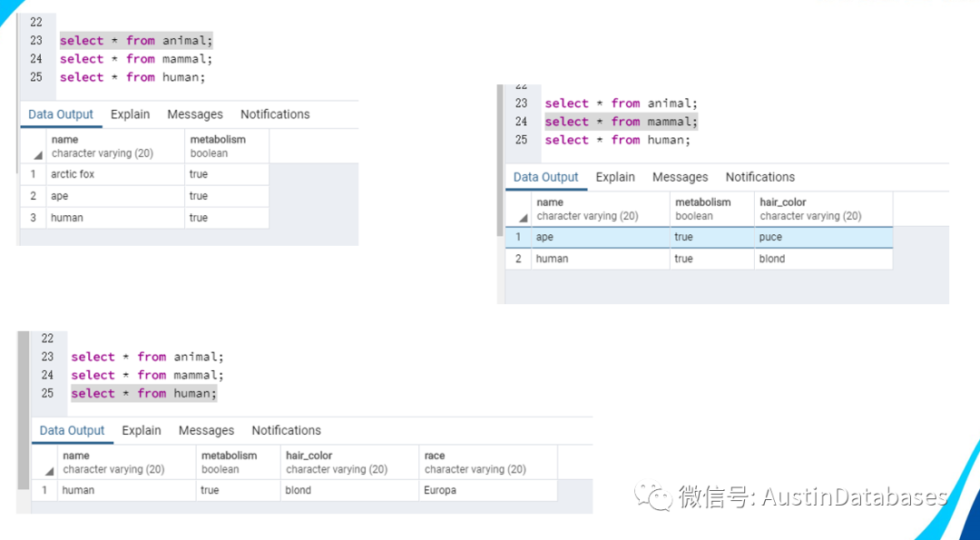Select the "puce" hair color cell

coord(770,237)
